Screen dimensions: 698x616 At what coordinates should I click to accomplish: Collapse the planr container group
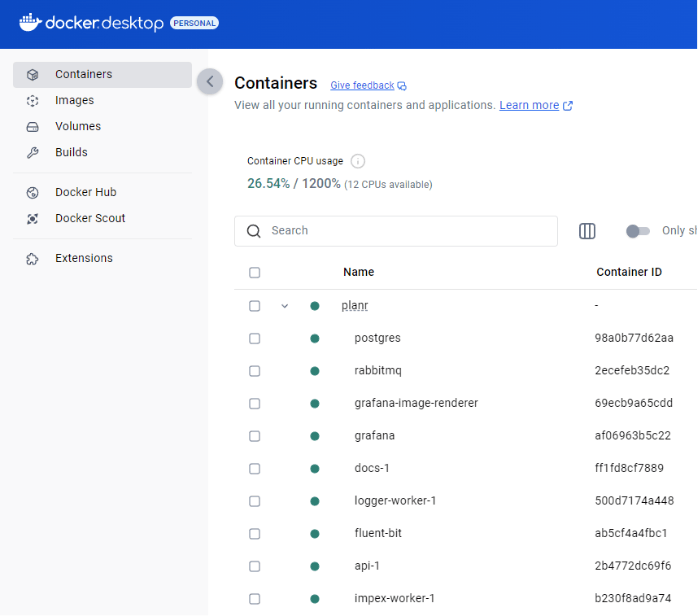[x=285, y=306]
